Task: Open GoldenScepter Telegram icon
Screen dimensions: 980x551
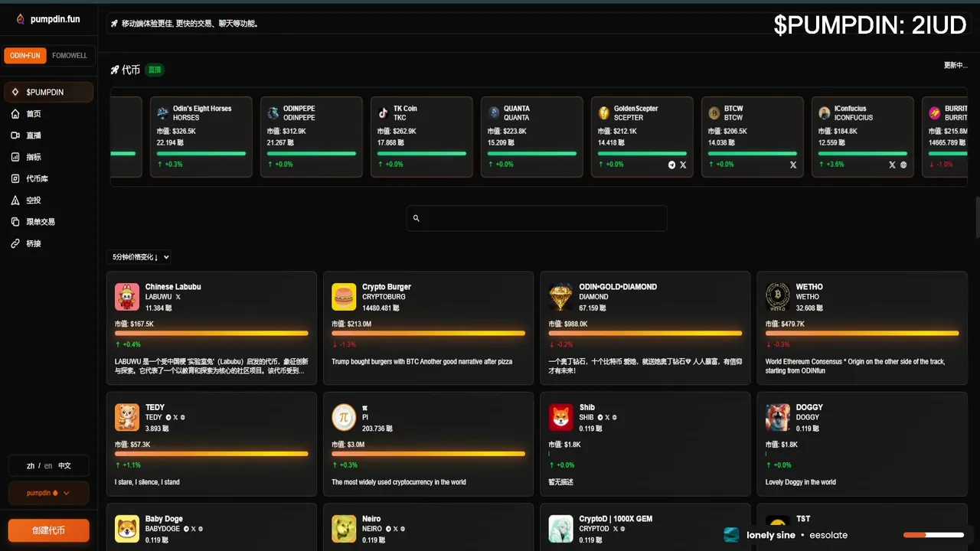Action: coord(672,165)
